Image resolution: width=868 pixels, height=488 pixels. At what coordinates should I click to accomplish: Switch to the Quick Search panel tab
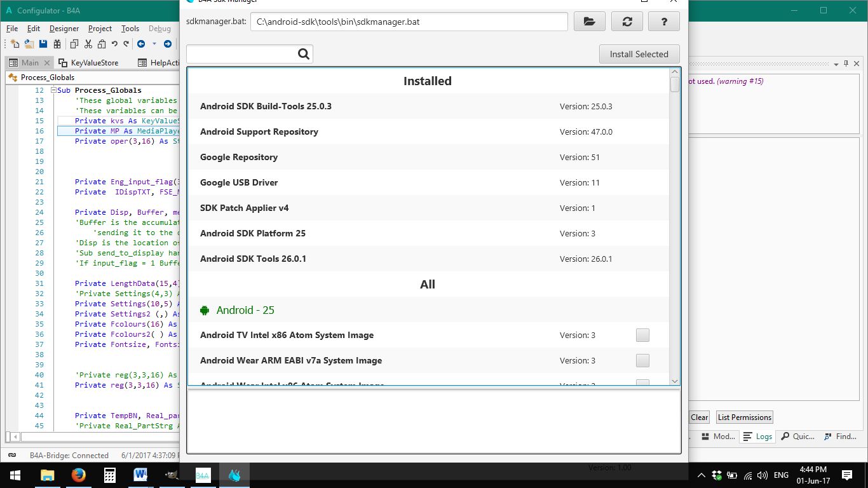coord(797,437)
